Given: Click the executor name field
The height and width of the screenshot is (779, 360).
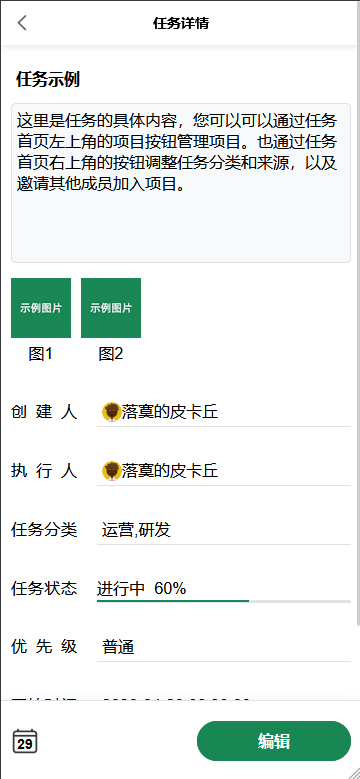Looking at the screenshot, I should (x=224, y=471).
